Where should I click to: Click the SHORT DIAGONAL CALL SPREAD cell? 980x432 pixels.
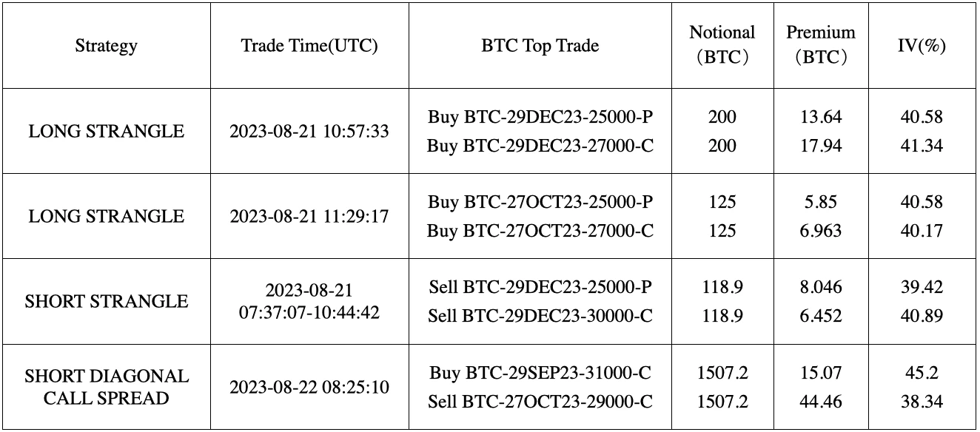point(106,387)
